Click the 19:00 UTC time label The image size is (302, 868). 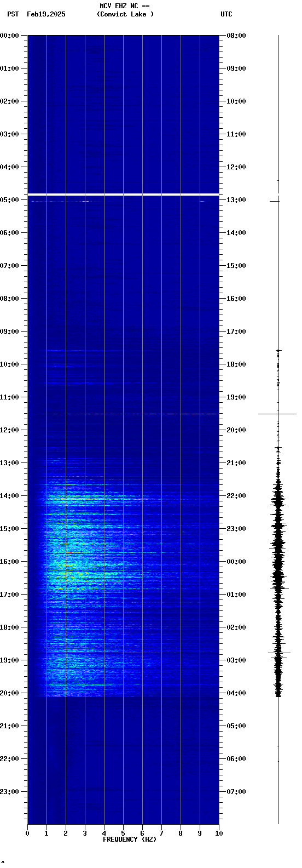coord(236,397)
